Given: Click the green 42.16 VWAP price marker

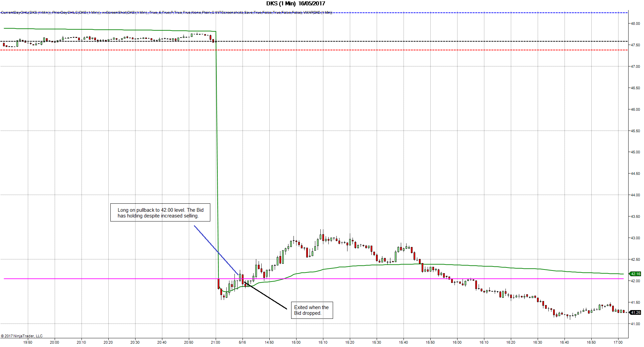Looking at the screenshot, I should [x=635, y=274].
